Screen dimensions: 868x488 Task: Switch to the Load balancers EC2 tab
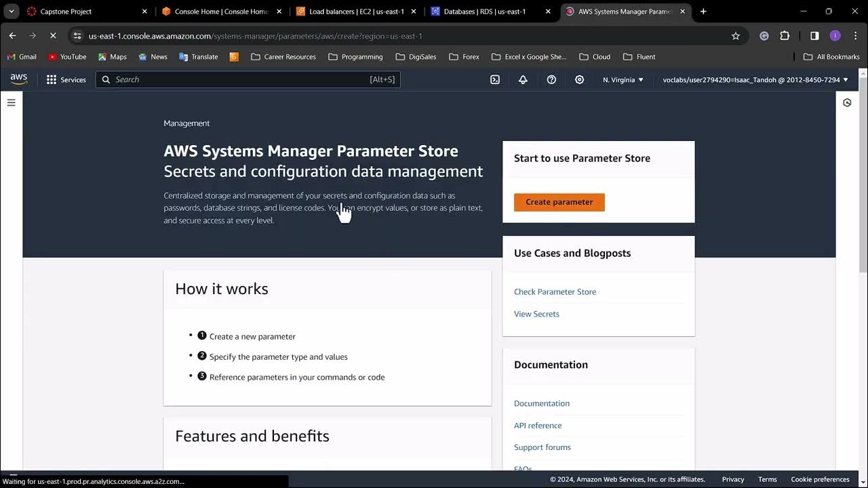pyautogui.click(x=356, y=12)
